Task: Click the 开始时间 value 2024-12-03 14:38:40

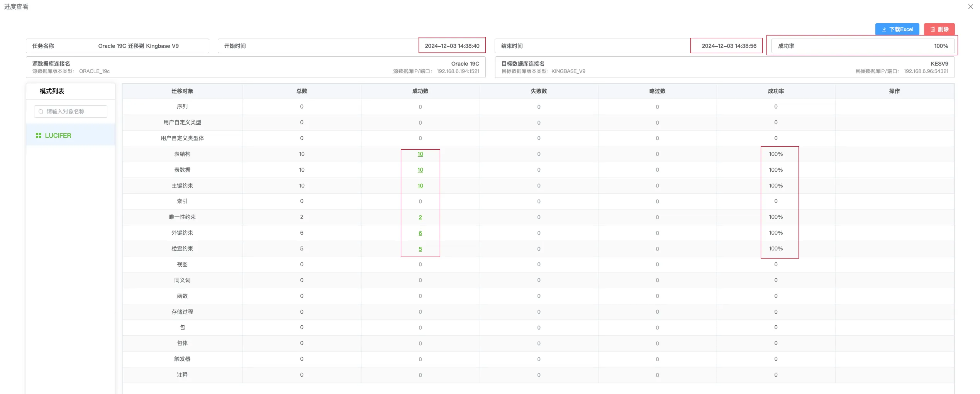Action: coord(452,46)
